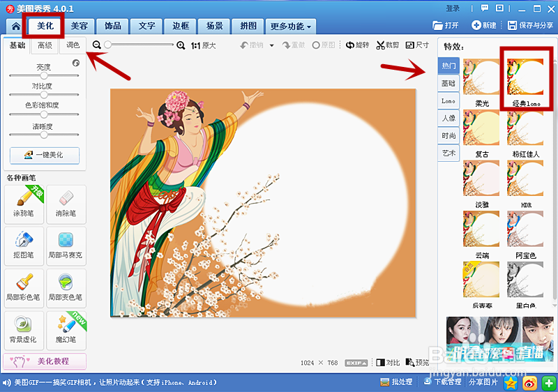Open the 美化教程 tutorial button
Image resolution: width=558 pixels, height=392 pixels.
click(45, 361)
